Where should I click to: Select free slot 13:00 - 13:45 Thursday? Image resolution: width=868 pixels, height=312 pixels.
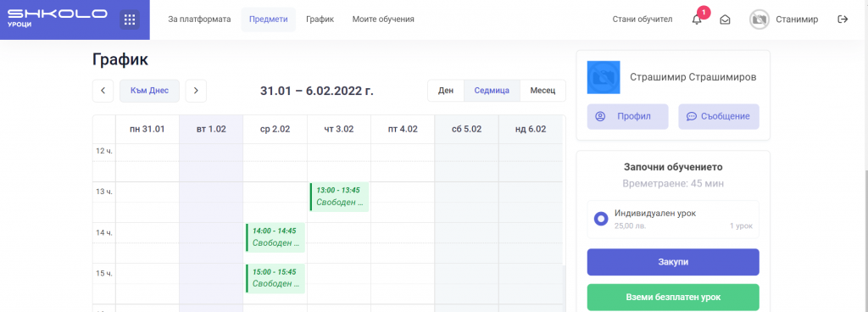pos(339,197)
